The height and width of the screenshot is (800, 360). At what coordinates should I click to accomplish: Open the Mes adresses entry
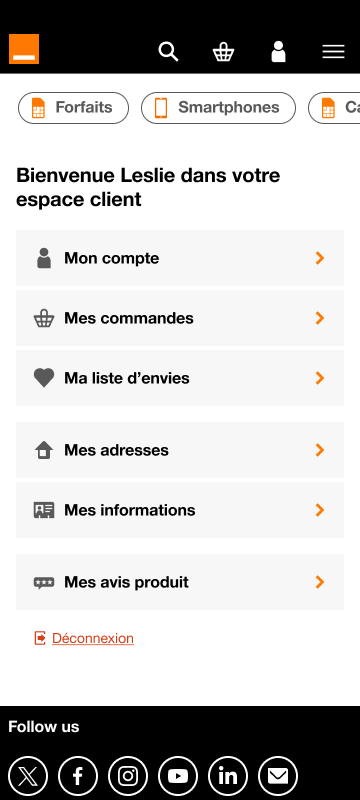point(180,450)
